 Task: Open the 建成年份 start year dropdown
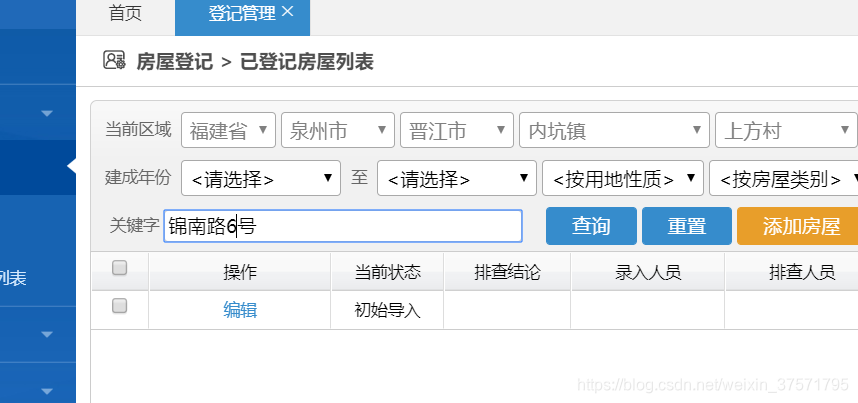pyautogui.click(x=260, y=178)
